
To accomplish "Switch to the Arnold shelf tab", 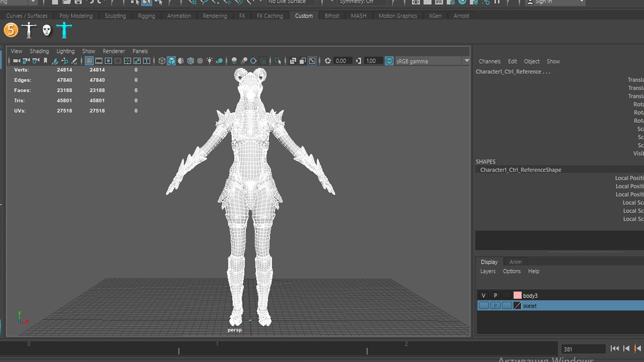I will click(461, 16).
